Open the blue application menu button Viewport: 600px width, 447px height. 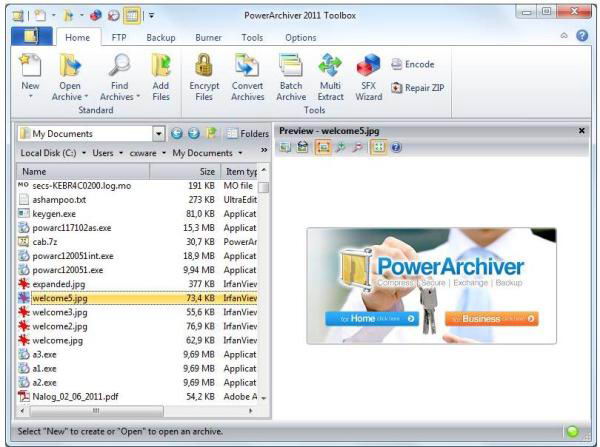click(32, 36)
